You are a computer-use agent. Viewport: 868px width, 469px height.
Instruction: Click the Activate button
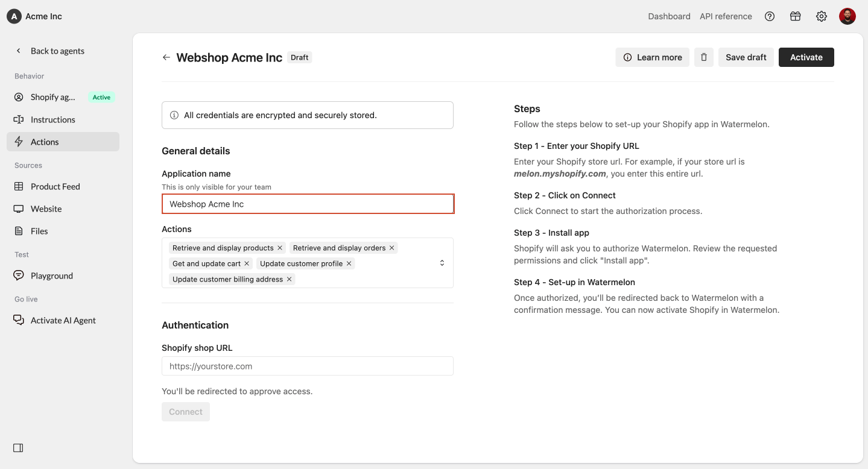pyautogui.click(x=806, y=57)
